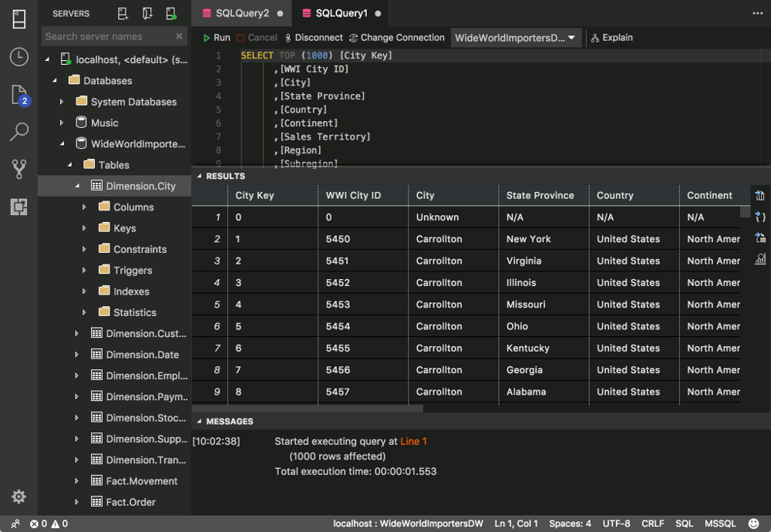Screen dimensions: 771x532
Task: Clear the server search box
Action: (x=179, y=36)
